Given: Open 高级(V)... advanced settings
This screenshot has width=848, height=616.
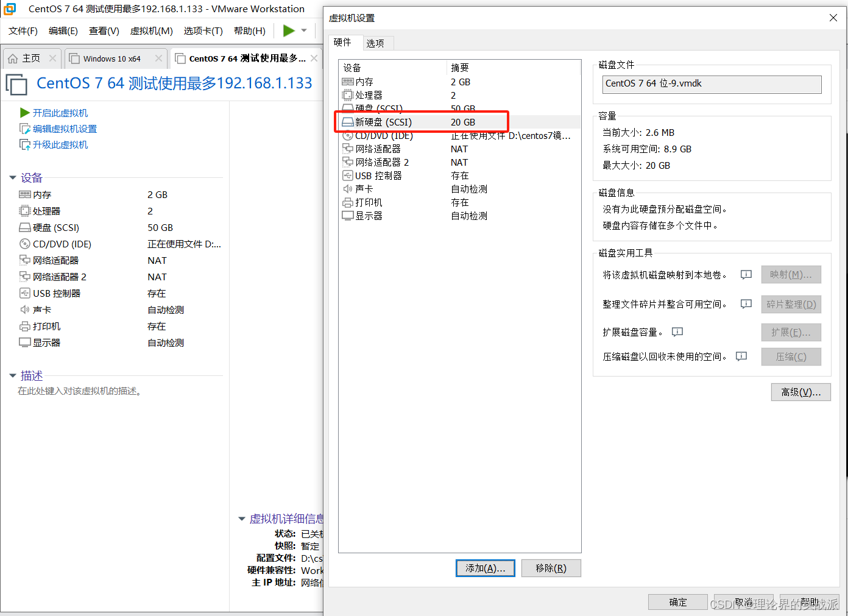Looking at the screenshot, I should pos(801,392).
